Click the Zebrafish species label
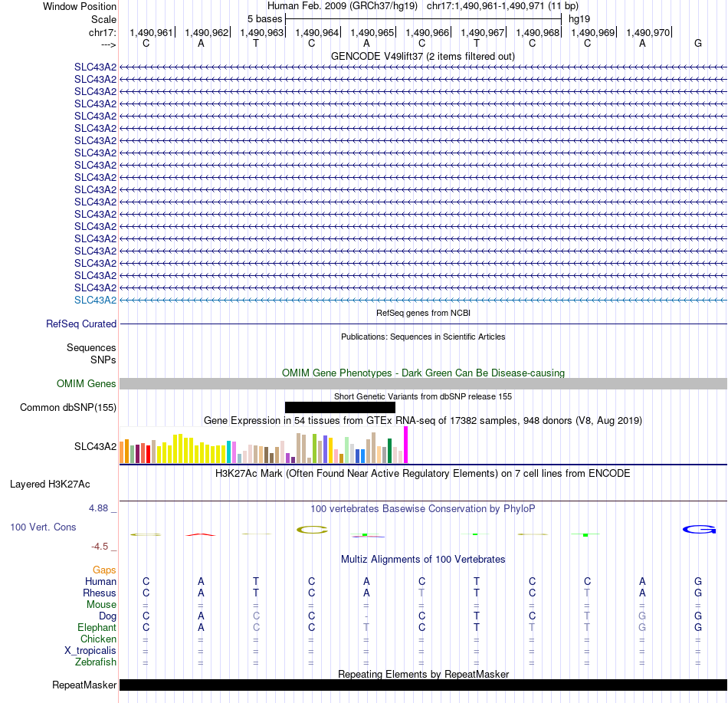This screenshot has height=703, width=728. (x=96, y=662)
